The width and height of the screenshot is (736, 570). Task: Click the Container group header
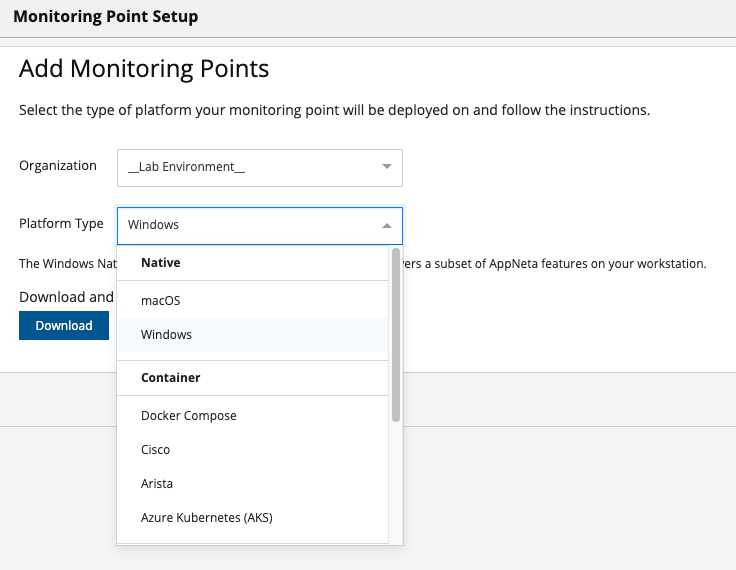click(x=170, y=378)
